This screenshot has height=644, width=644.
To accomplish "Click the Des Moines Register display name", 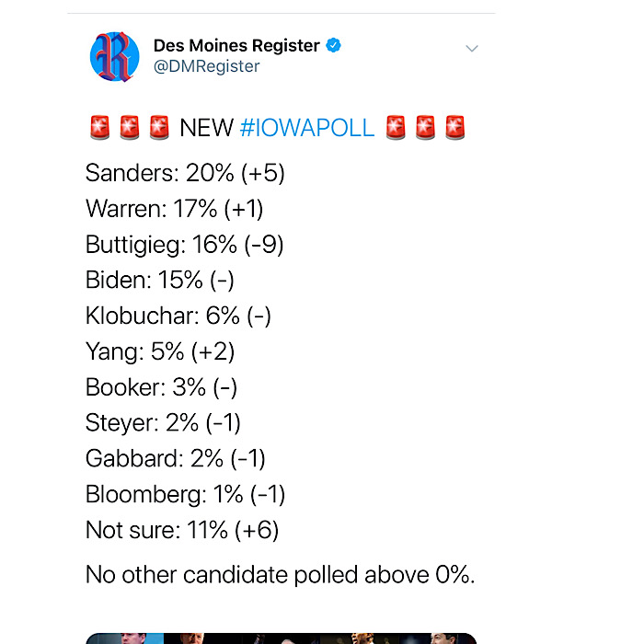I will tap(236, 46).
